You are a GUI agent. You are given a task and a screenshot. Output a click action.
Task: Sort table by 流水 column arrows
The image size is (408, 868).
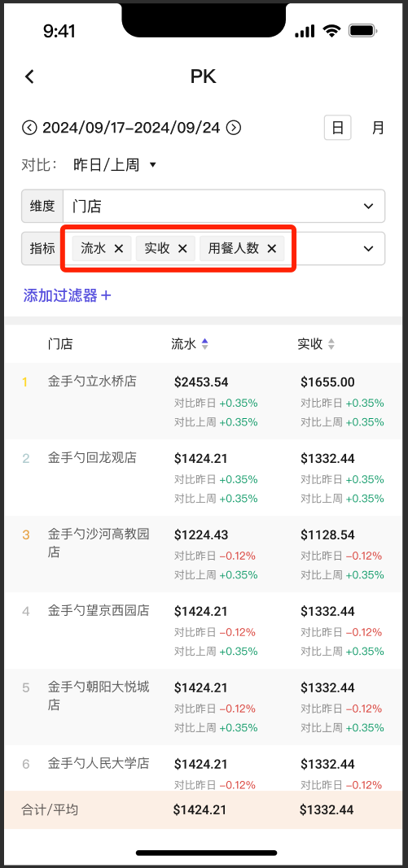coord(204,344)
